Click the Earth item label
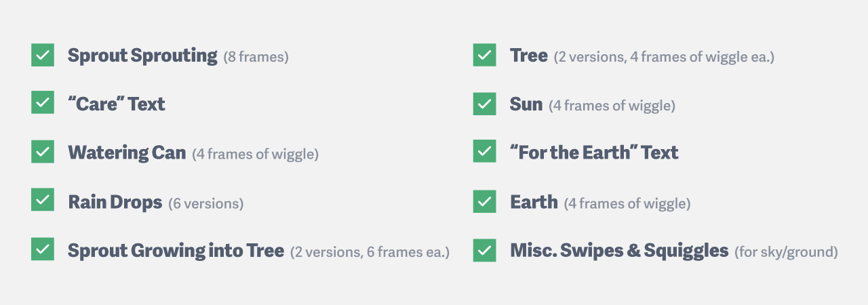The height and width of the screenshot is (305, 868). 534,202
